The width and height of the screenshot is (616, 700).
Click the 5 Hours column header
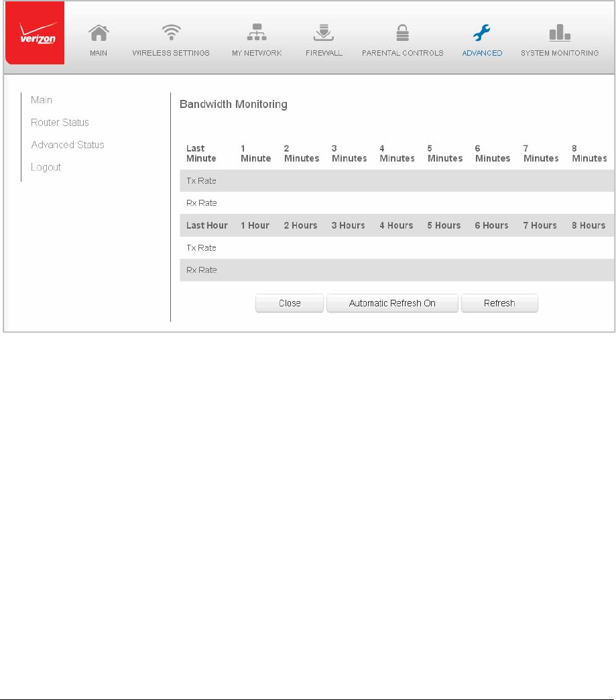(x=444, y=225)
